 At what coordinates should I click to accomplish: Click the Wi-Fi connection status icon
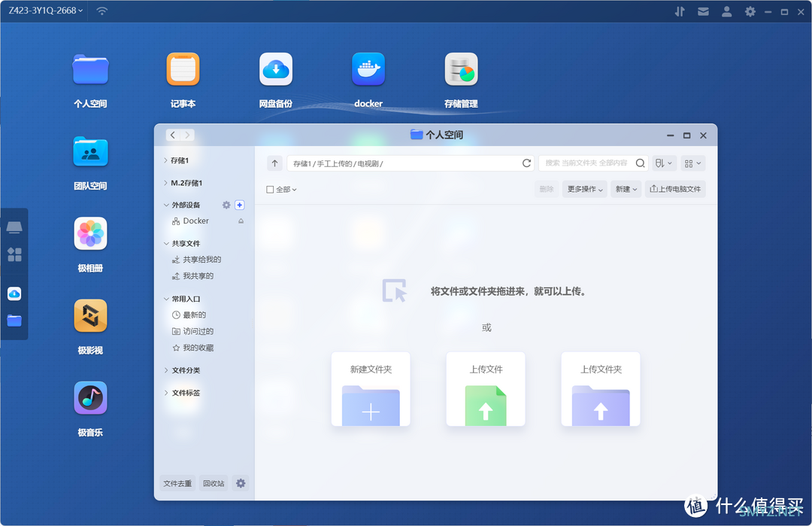click(x=102, y=11)
